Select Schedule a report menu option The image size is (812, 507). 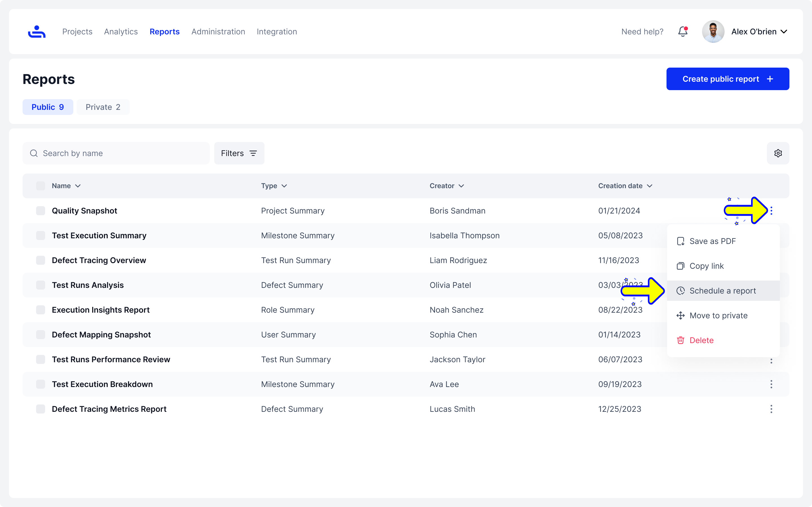pyautogui.click(x=722, y=291)
